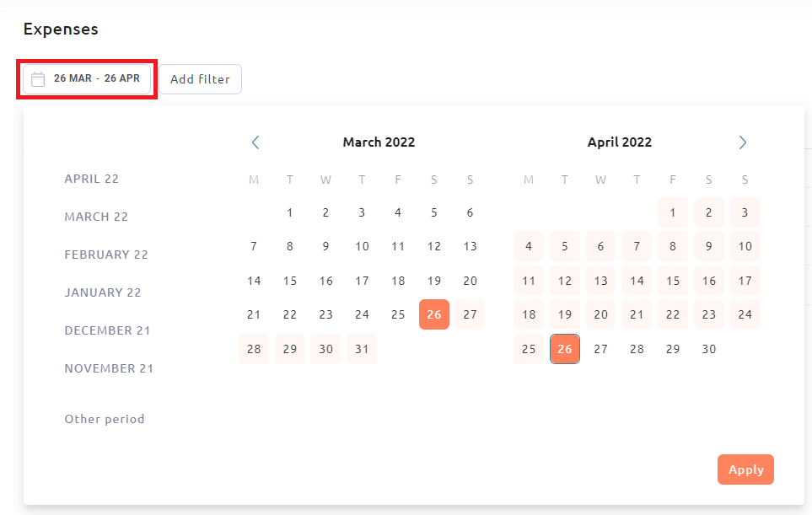Choose the JANUARY 22 preset
812x515 pixels.
103,292
